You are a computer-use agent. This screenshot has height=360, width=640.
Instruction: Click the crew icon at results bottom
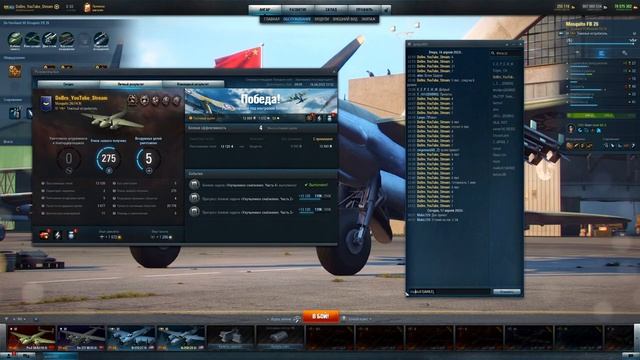(x=71, y=235)
